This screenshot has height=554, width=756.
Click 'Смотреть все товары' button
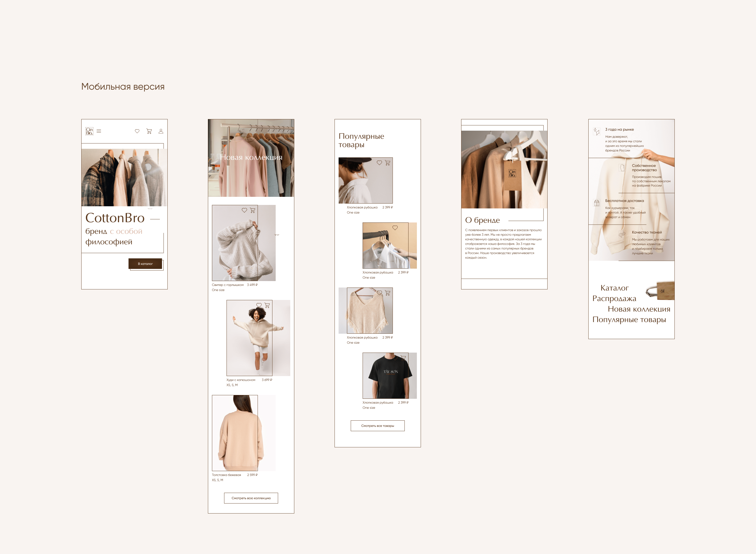tap(378, 425)
